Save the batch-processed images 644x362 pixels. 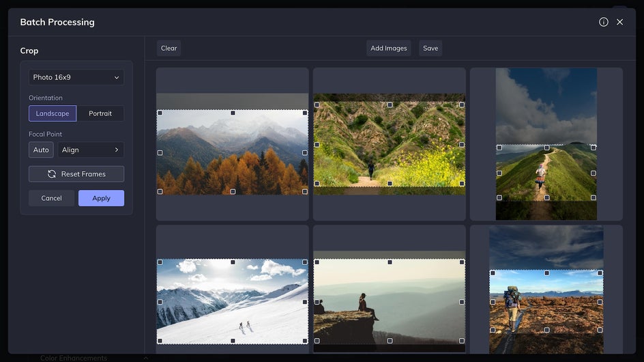point(430,48)
